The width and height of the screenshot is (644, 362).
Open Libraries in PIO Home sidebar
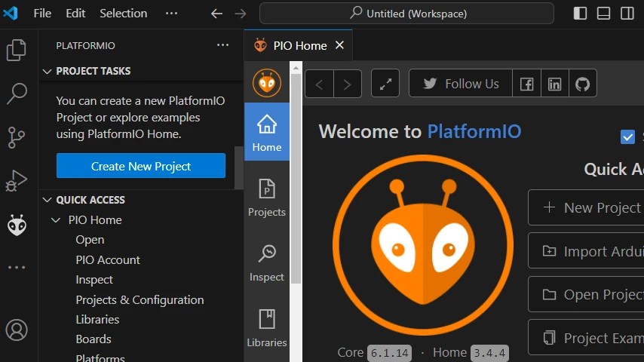pos(267,328)
